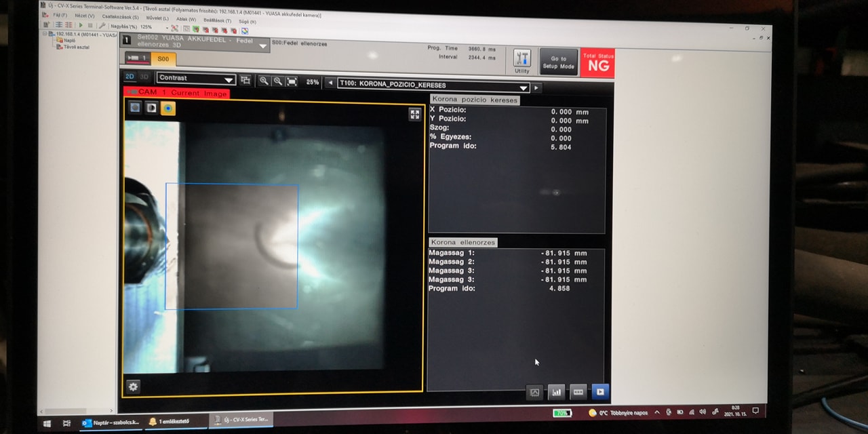Open the T100 KORONA_POZICIO_KERESES tool dropdown
The image size is (868, 434).
tap(523, 87)
